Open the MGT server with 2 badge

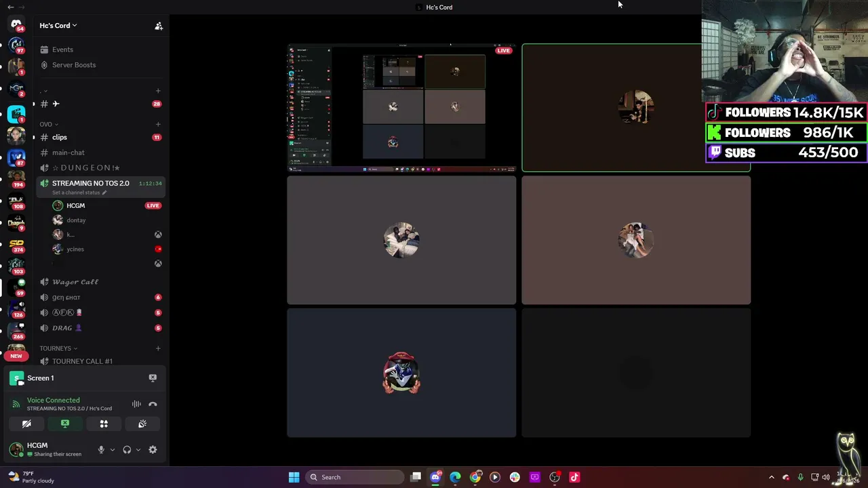(16, 89)
